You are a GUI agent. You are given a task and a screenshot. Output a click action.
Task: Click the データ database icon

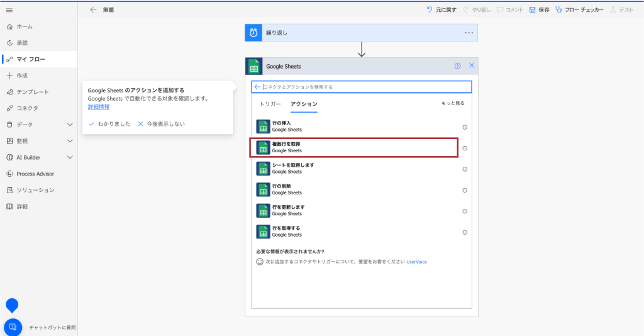tap(10, 125)
